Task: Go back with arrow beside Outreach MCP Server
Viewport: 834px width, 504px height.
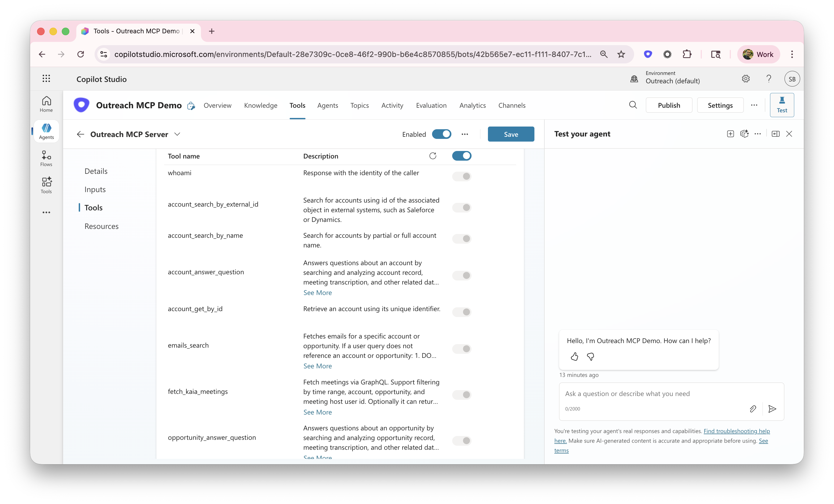Action: pyautogui.click(x=80, y=134)
